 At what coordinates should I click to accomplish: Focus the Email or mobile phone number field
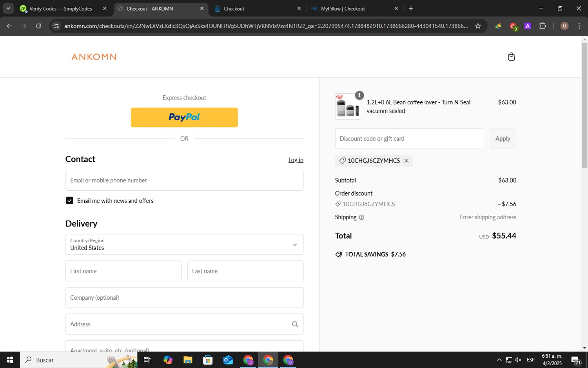(x=184, y=180)
